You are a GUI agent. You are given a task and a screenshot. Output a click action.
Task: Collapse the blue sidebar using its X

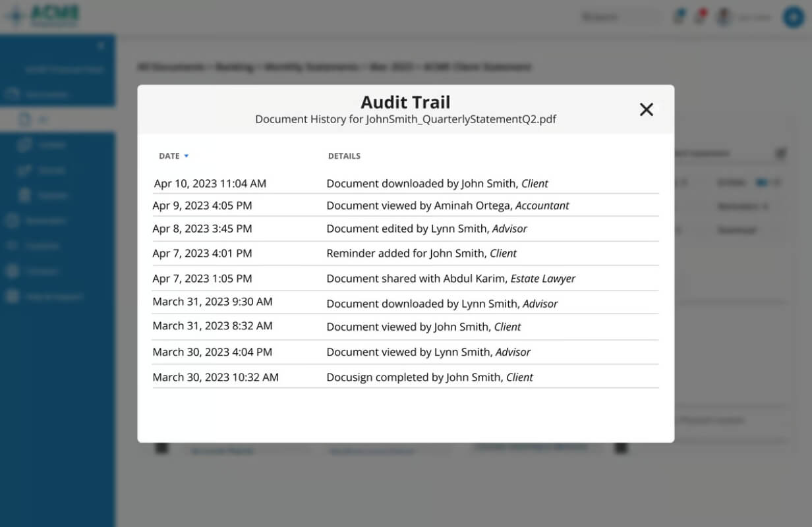tap(101, 45)
